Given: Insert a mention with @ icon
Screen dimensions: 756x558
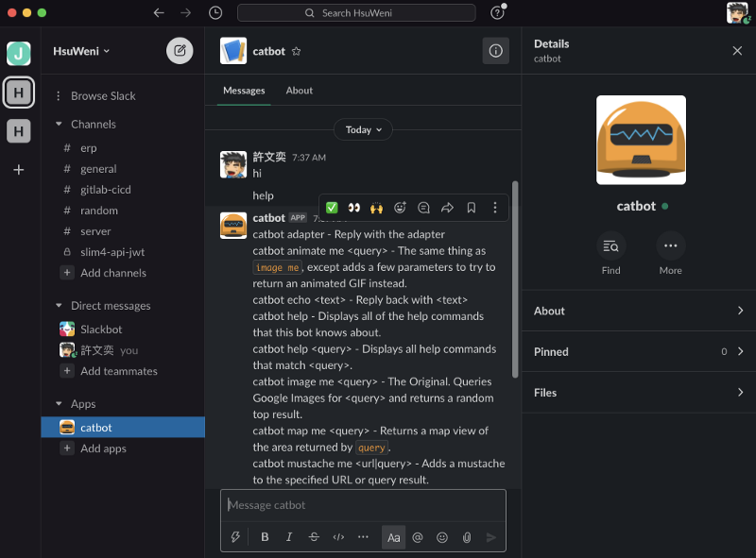Looking at the screenshot, I should coord(418,537).
